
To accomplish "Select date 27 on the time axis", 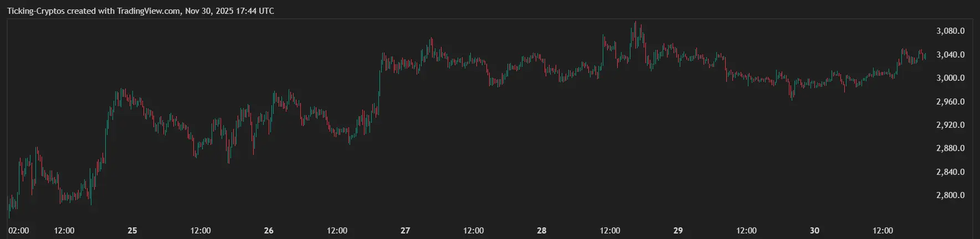I will point(406,231).
